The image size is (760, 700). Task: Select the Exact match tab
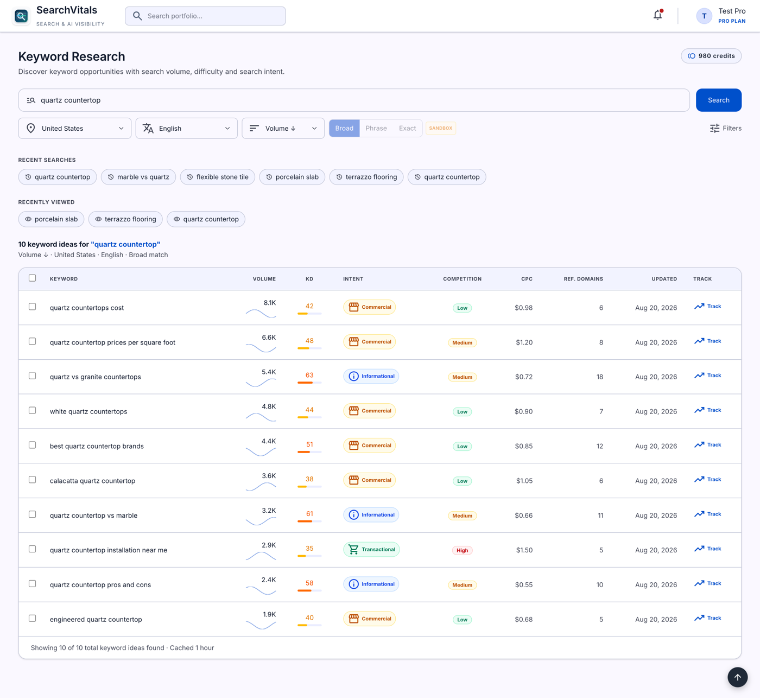point(407,128)
